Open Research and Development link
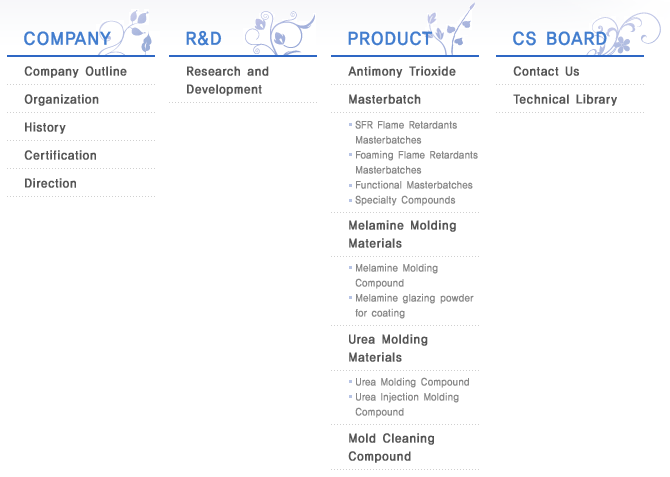670x477 pixels. coord(227,80)
